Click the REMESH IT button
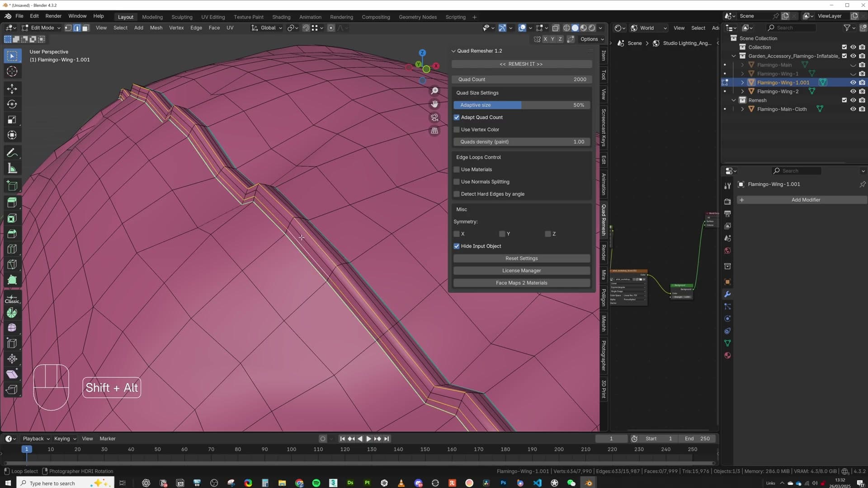The image size is (868, 488). pyautogui.click(x=521, y=64)
